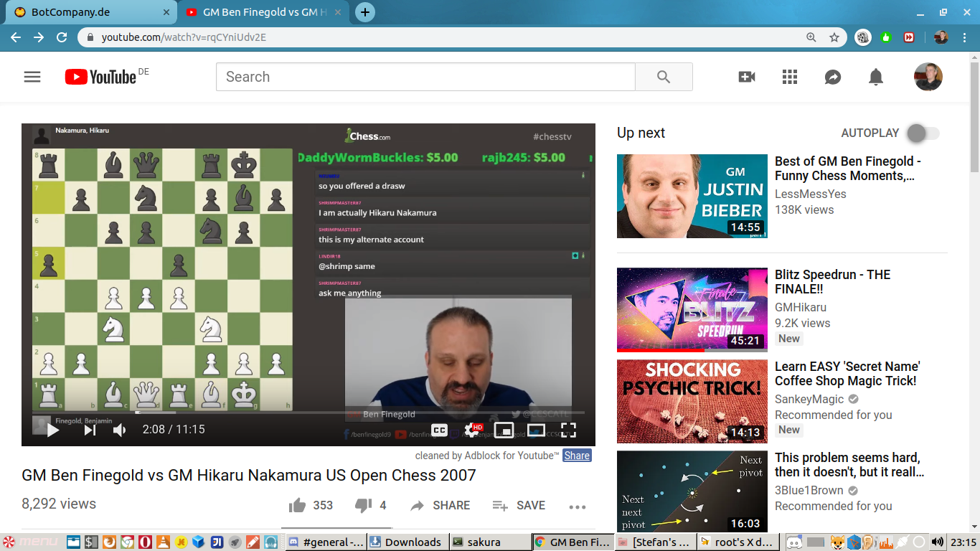Click the create video camera icon

[x=747, y=77]
